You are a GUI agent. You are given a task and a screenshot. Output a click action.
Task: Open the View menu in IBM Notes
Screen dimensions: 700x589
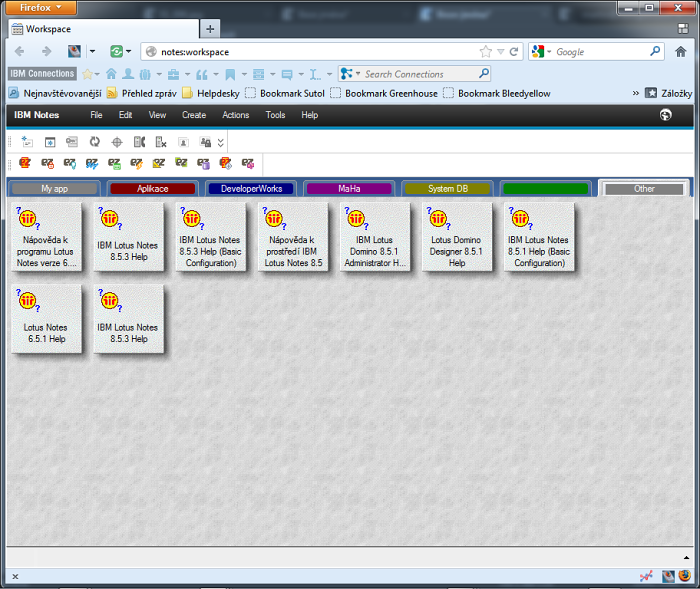click(x=157, y=115)
